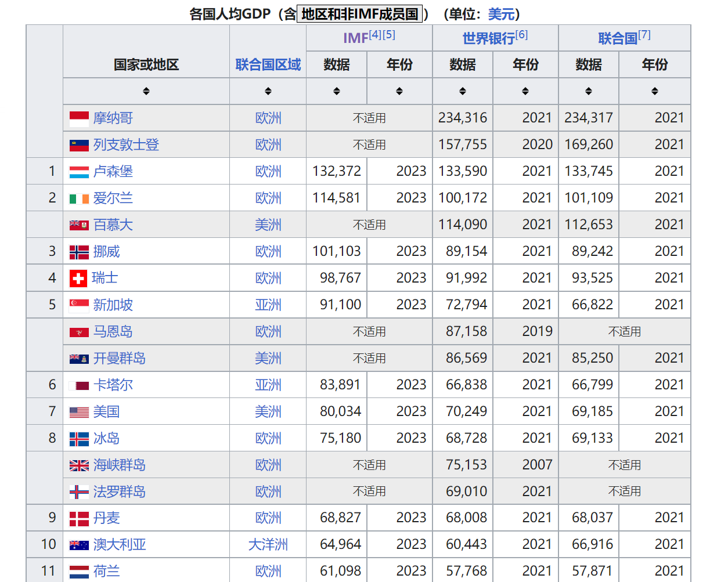Open the 联合国 header link
This screenshot has width=728, height=582.
click(x=618, y=38)
